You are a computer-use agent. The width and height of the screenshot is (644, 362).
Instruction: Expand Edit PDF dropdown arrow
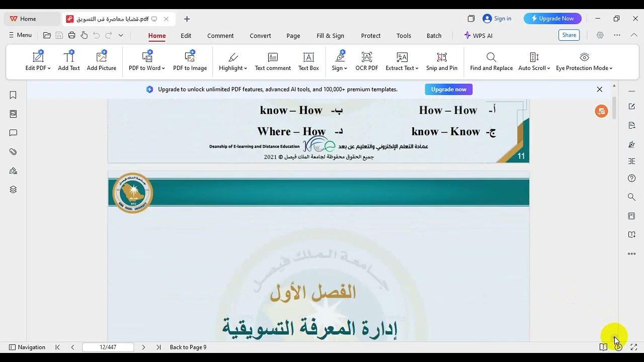tap(49, 68)
